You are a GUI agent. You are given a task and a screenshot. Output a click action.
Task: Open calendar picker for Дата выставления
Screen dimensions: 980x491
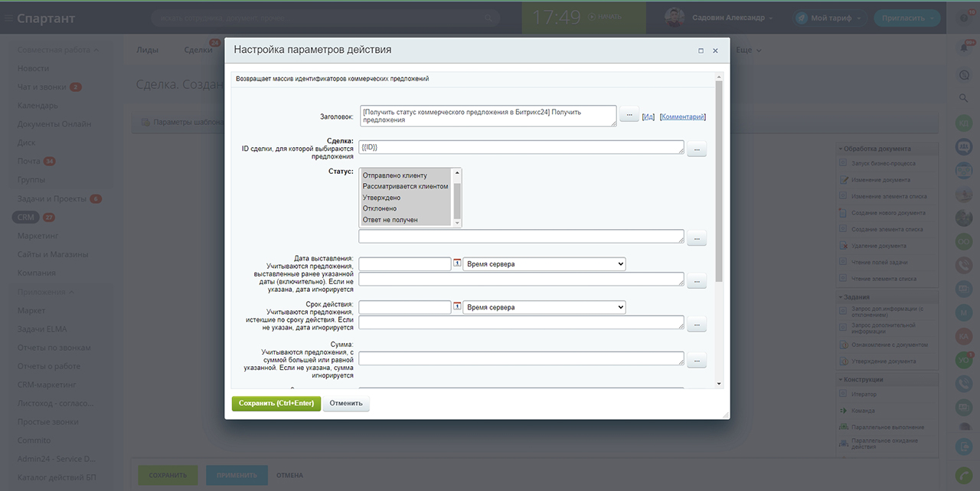457,264
